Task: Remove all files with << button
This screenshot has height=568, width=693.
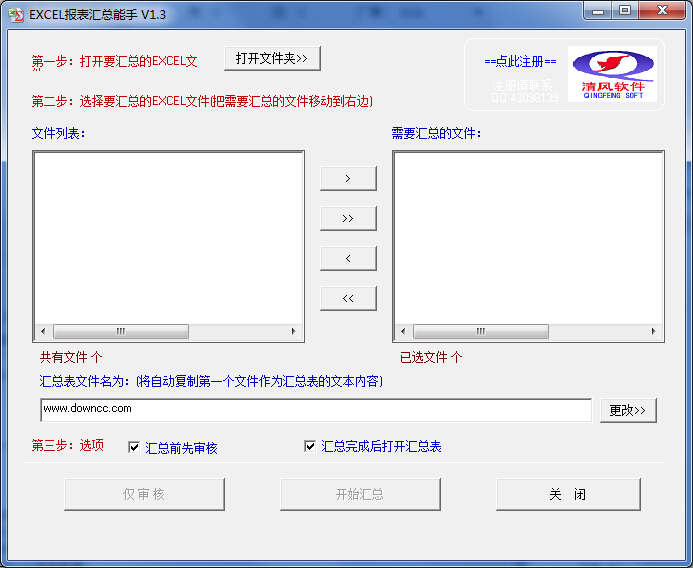Action: pyautogui.click(x=348, y=298)
